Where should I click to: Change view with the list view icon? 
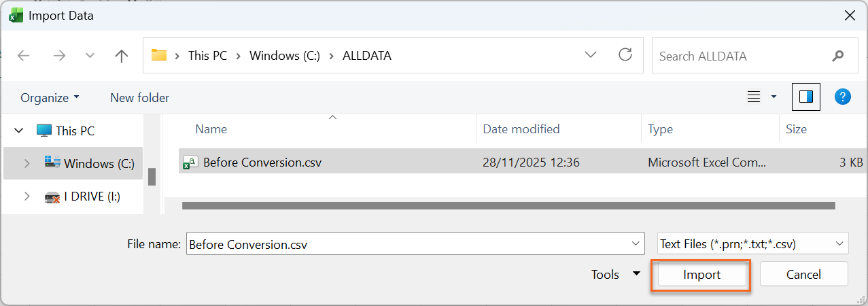pos(754,97)
